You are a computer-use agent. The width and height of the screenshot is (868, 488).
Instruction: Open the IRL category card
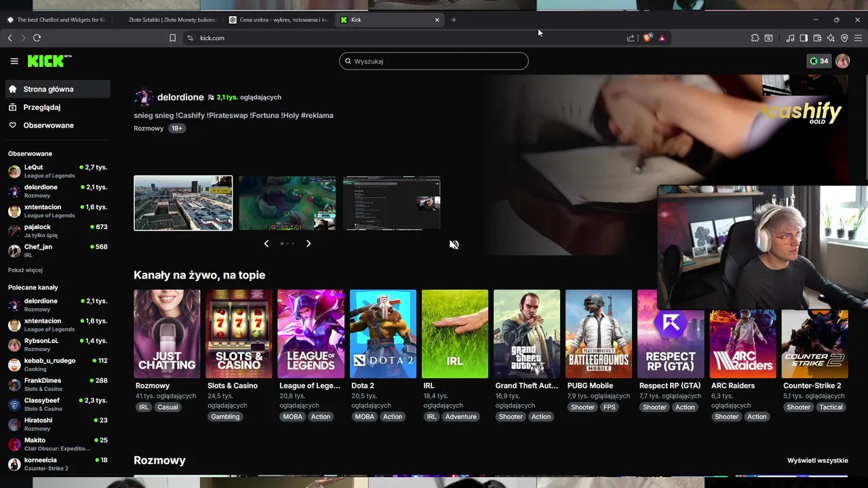455,333
